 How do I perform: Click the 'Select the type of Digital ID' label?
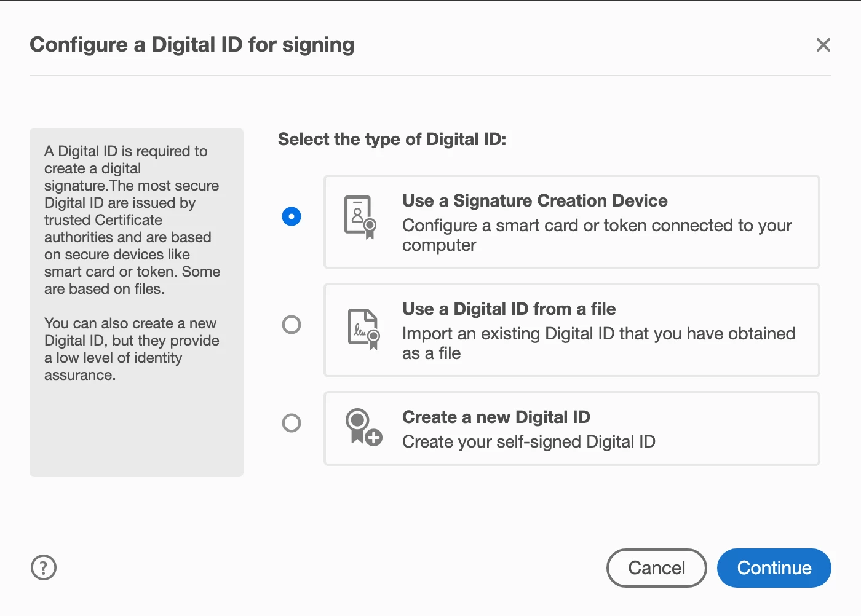[x=392, y=140]
